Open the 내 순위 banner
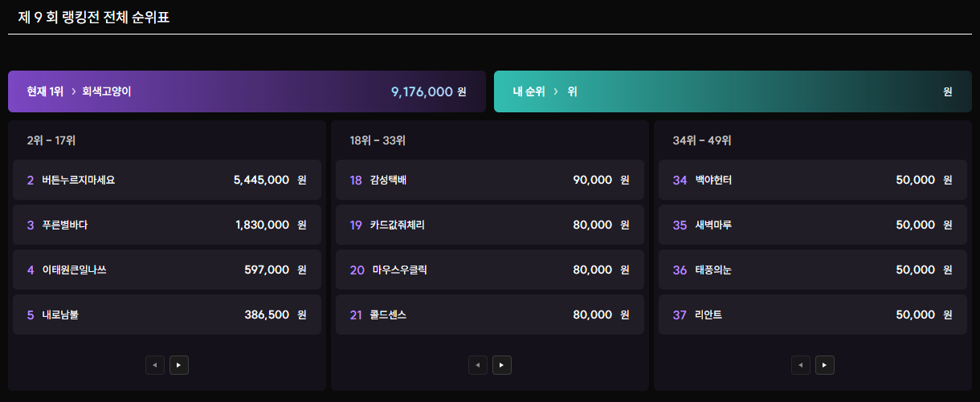980x402 pixels. 733,91
